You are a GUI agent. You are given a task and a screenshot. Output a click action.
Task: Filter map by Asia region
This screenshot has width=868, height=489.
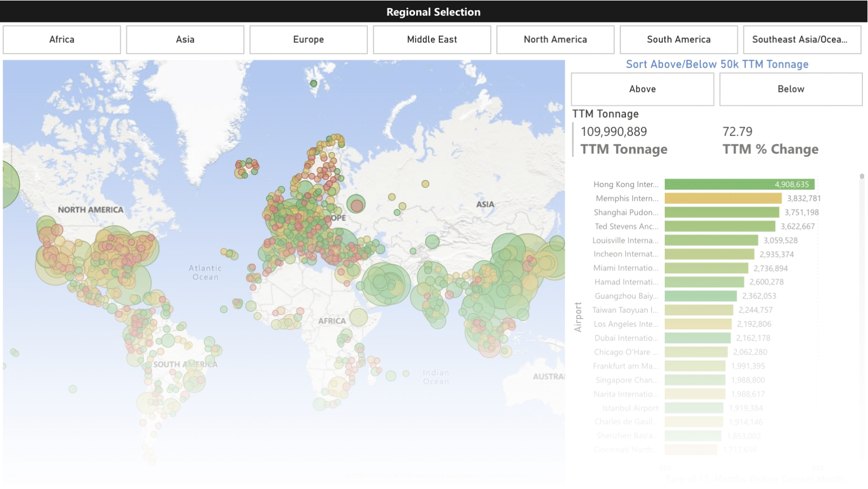185,39
